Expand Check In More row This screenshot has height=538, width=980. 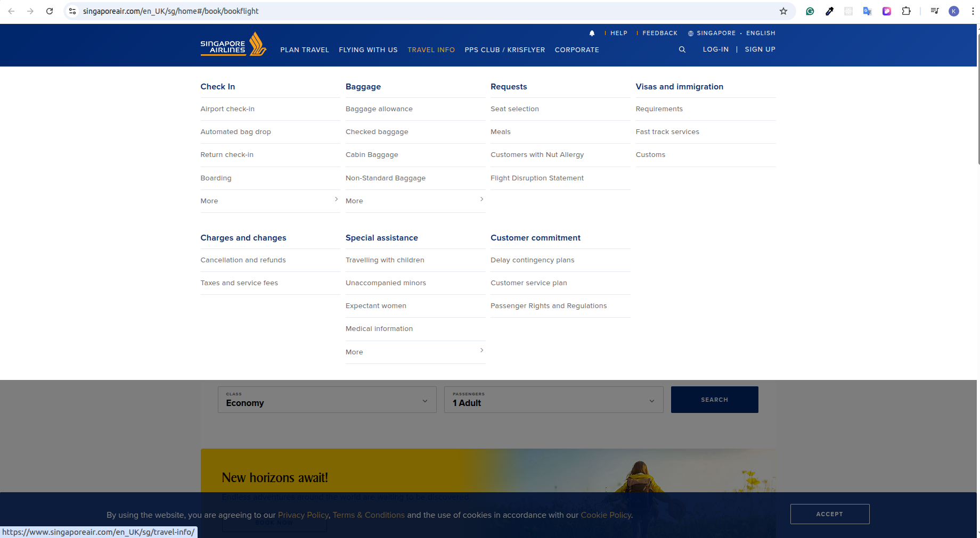(270, 201)
